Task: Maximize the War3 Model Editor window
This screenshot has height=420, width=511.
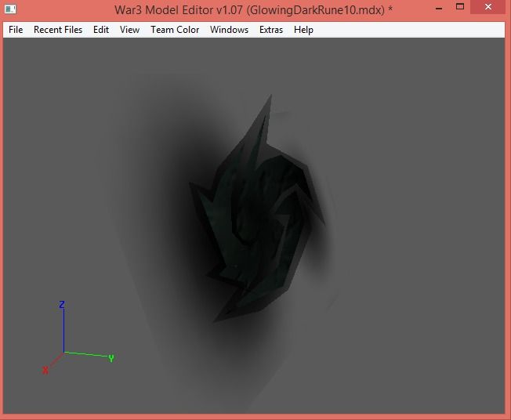Action: 460,6
